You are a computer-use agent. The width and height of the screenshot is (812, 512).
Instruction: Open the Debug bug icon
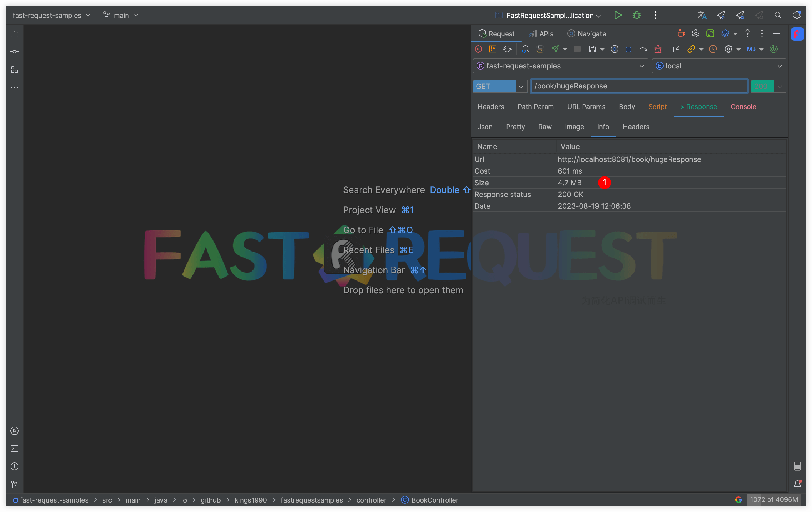[636, 15]
